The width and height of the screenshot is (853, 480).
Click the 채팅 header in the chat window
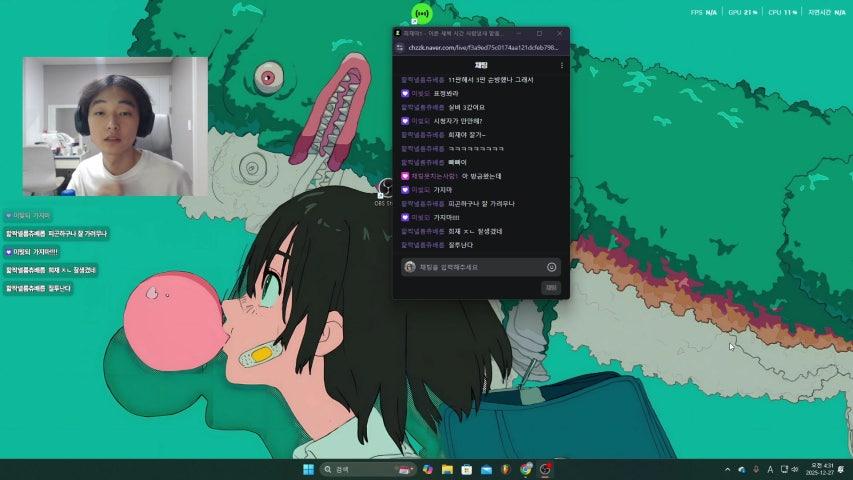pyautogui.click(x=480, y=65)
